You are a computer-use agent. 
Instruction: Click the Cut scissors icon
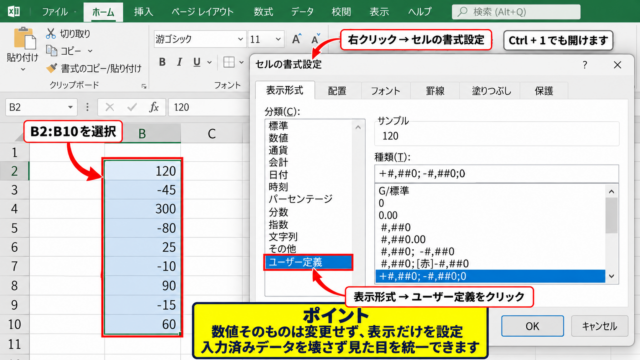pyautogui.click(x=51, y=34)
